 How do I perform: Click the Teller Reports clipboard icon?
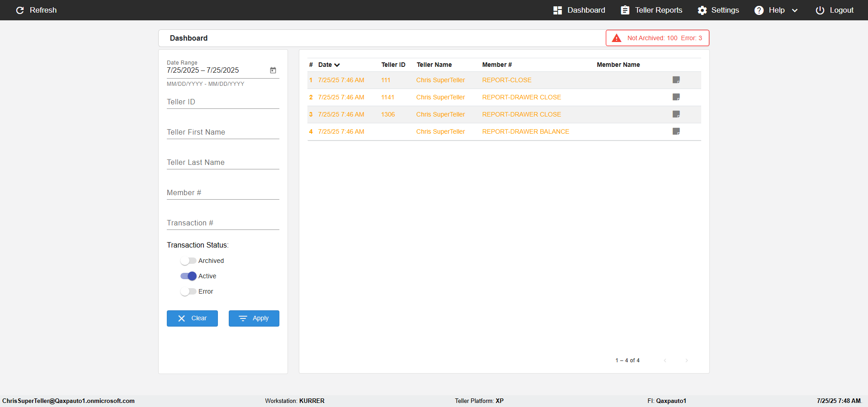point(625,10)
